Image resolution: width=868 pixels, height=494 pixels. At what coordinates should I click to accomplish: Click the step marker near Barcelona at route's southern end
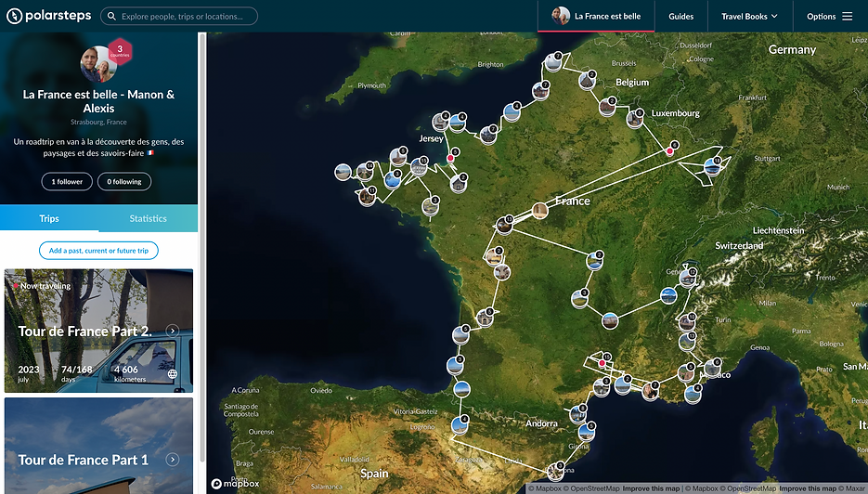[x=555, y=472]
